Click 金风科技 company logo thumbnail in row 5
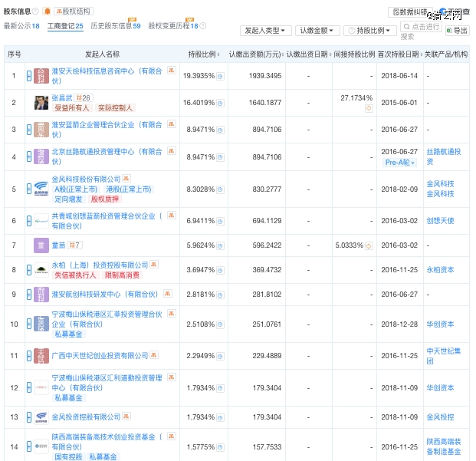The width and height of the screenshot is (476, 461). pyautogui.click(x=41, y=189)
